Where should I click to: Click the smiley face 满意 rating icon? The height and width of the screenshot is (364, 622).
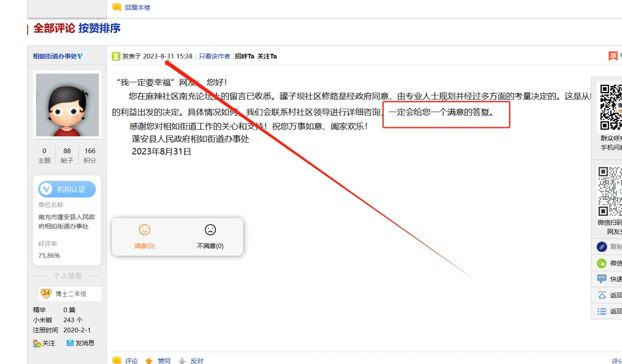(x=144, y=230)
